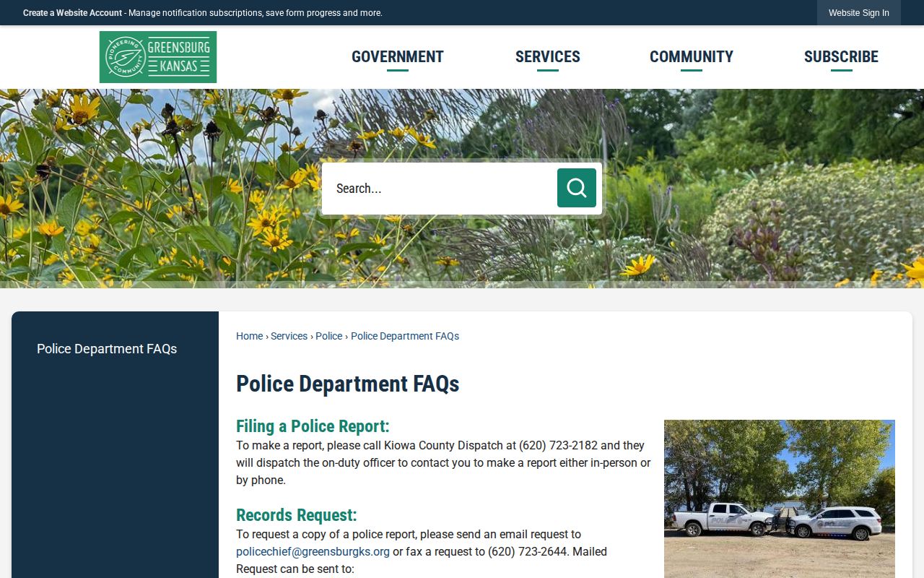The width and height of the screenshot is (924, 578).
Task: Go to Police breadcrumb
Action: [x=328, y=336]
